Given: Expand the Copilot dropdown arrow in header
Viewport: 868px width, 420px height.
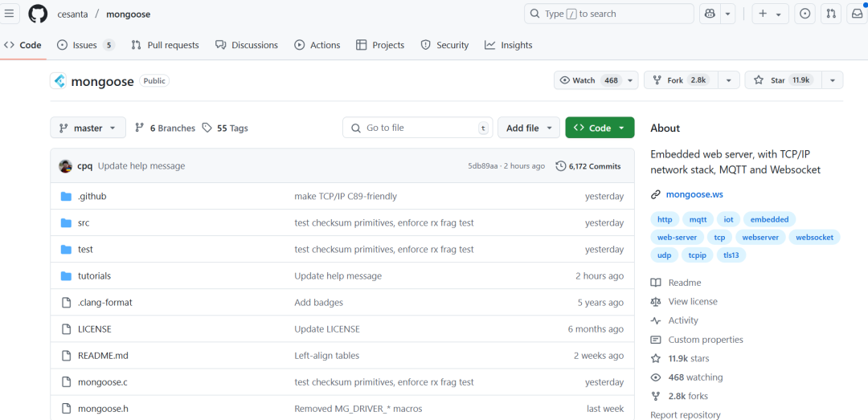Looking at the screenshot, I should coord(727,14).
